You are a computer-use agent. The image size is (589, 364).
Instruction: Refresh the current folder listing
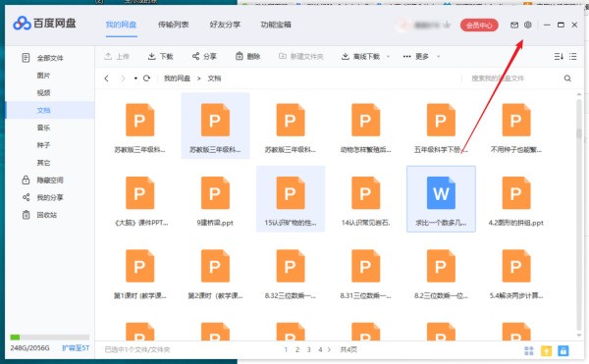[146, 78]
